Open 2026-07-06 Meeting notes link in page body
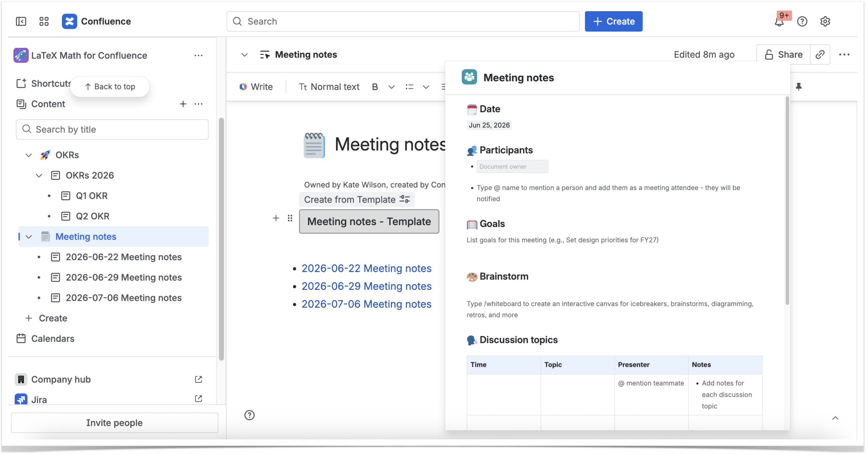 pos(367,304)
